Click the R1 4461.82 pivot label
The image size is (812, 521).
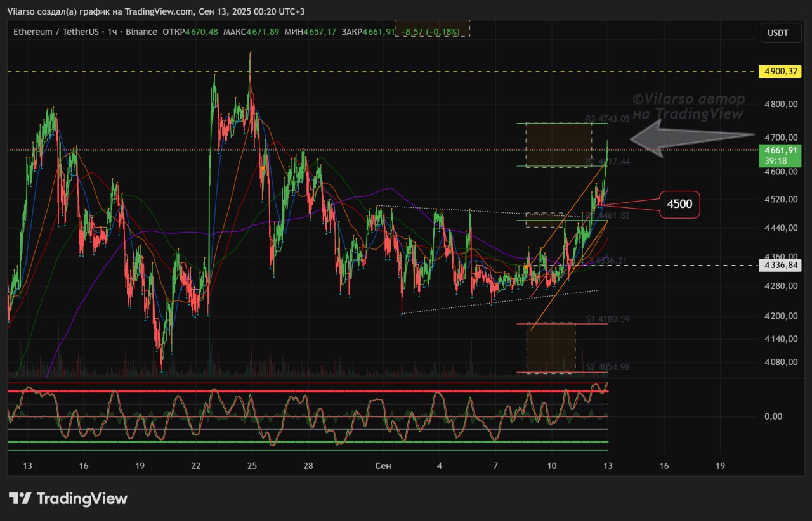[607, 215]
